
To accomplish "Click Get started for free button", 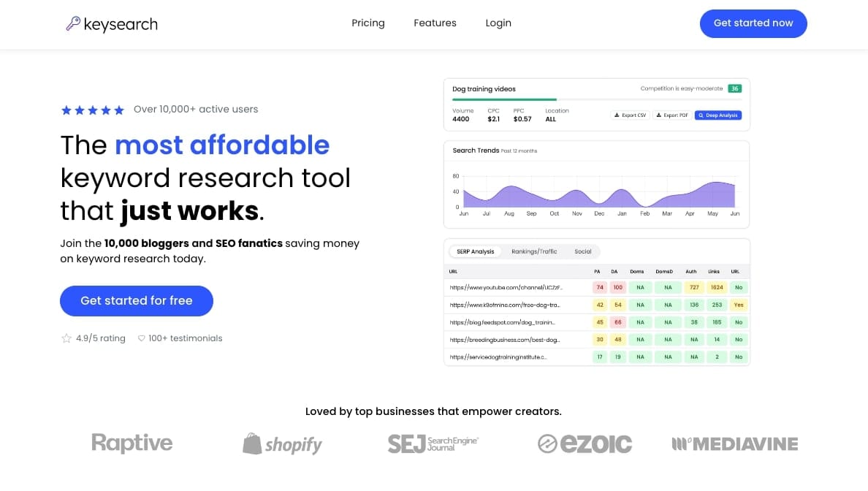I will click(x=137, y=301).
